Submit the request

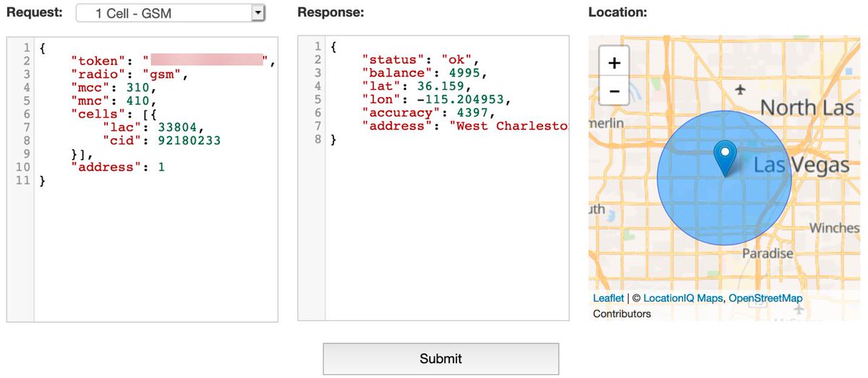coord(441,358)
